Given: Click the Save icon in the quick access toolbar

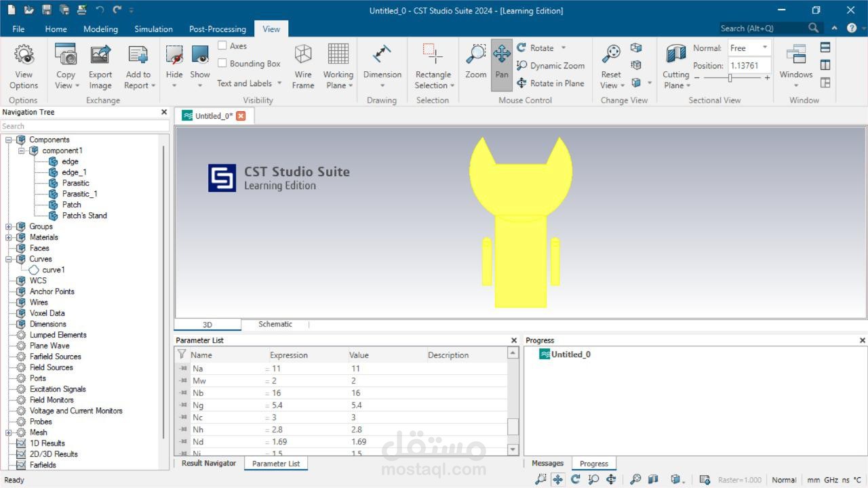Looking at the screenshot, I should 46,10.
